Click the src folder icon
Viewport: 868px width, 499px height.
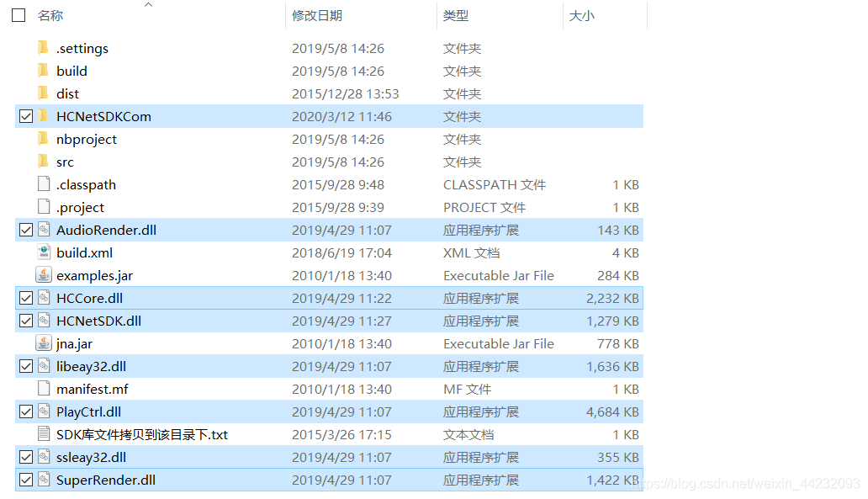pyautogui.click(x=43, y=162)
